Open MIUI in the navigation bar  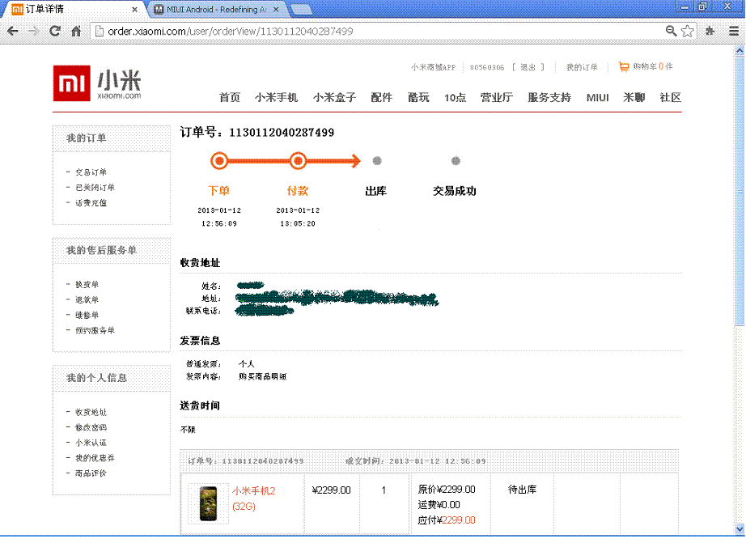pos(598,98)
